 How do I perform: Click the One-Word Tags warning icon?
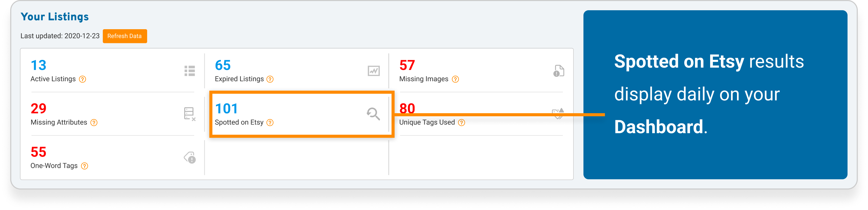click(190, 157)
